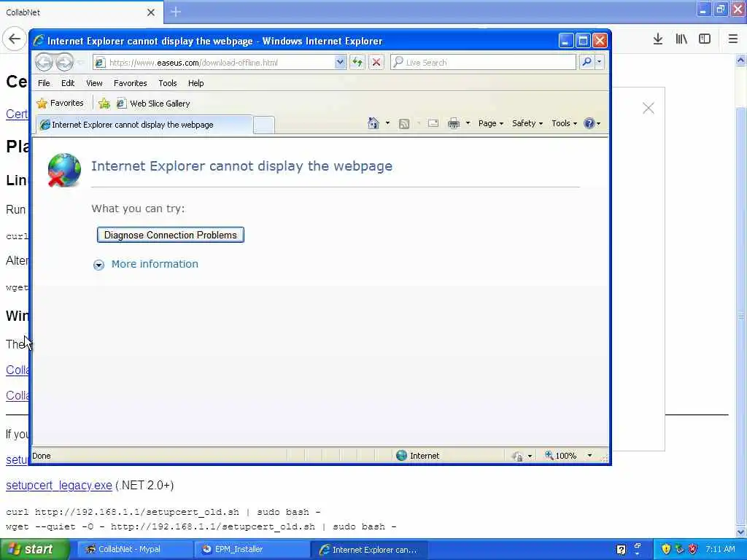Expand the zoom level dropdown arrow
The image size is (747, 560).
click(589, 456)
